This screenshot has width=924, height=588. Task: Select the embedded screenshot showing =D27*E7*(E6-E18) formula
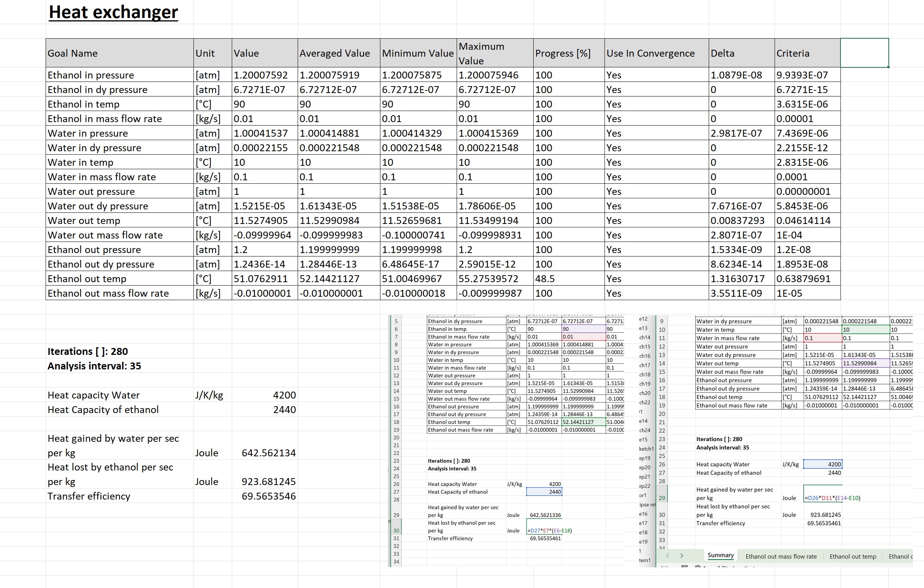[506, 441]
